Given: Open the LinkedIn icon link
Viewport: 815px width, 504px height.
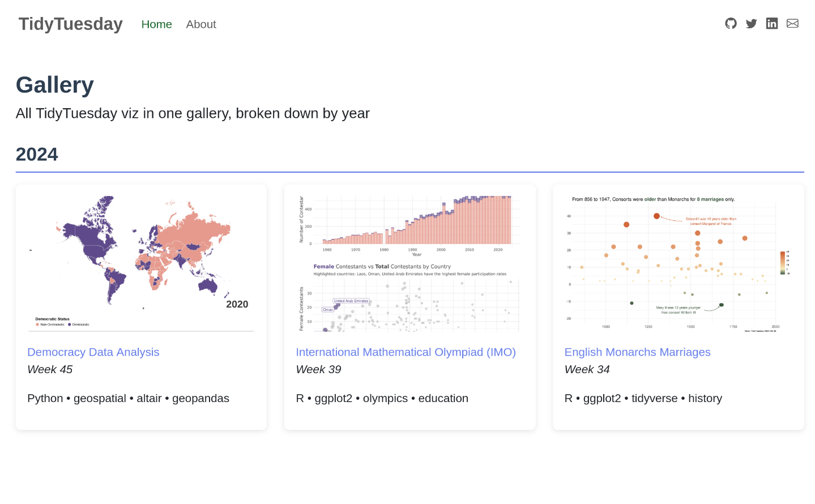Looking at the screenshot, I should coord(771,23).
